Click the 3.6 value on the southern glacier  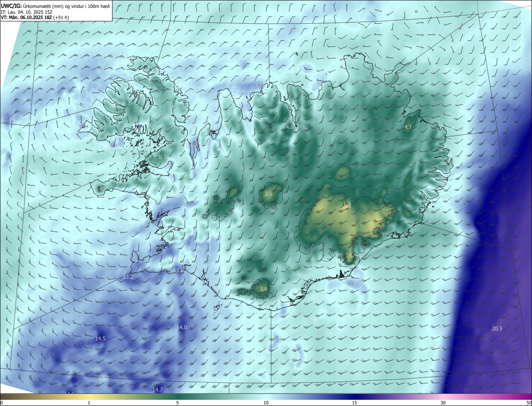(x=264, y=289)
